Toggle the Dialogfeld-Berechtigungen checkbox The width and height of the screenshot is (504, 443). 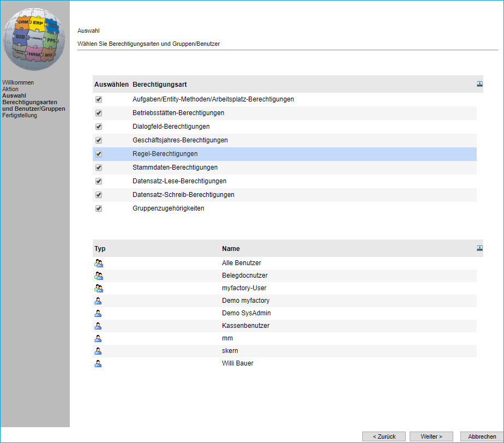click(x=99, y=127)
